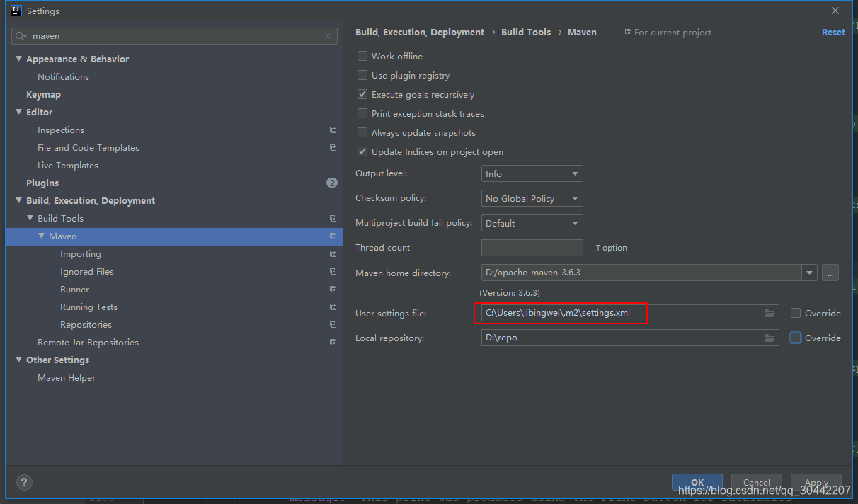The width and height of the screenshot is (858, 504).
Task: Collapse Other Settings section
Action: [19, 360]
